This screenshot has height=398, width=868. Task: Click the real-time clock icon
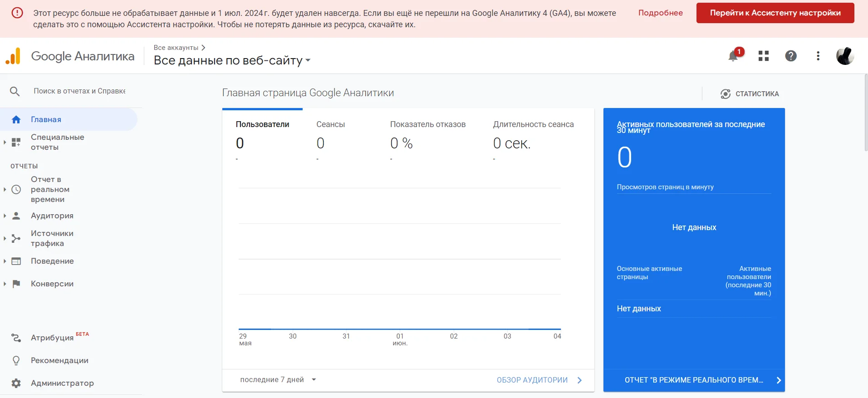coord(16,189)
